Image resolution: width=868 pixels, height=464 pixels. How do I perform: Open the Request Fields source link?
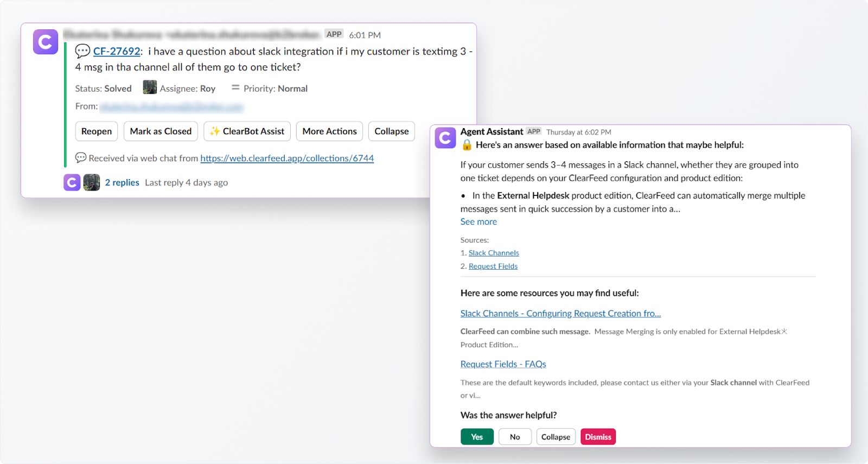493,266
